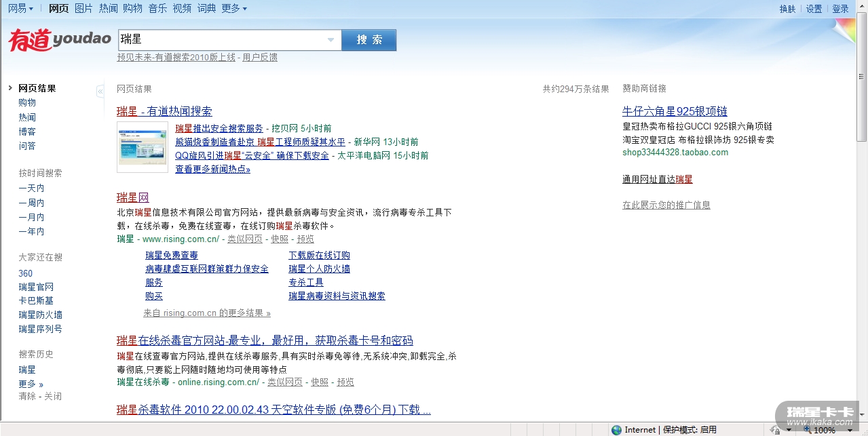Viewport: 868px width, 436px height.
Task: Collapse the sidebar with the double-arrow icon
Action: pyautogui.click(x=100, y=91)
